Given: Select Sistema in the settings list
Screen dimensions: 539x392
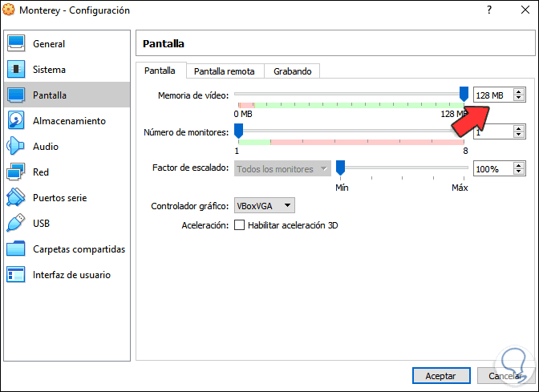Looking at the screenshot, I should click(67, 70).
